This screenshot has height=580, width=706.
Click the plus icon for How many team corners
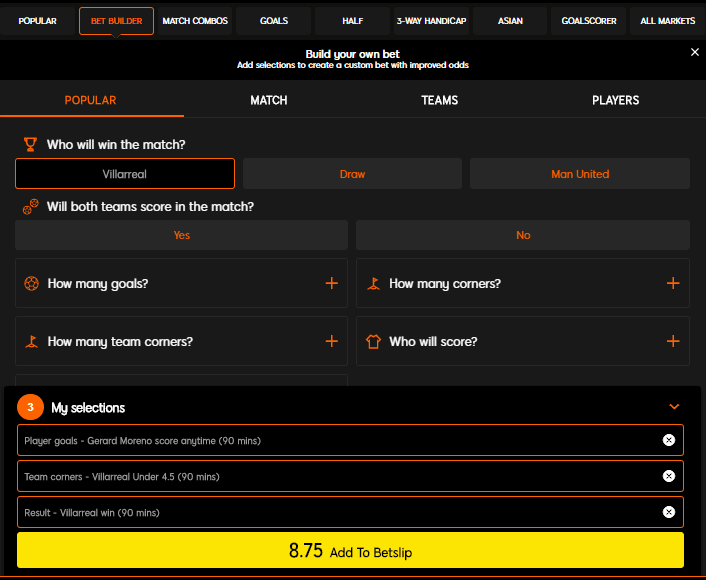coord(332,342)
